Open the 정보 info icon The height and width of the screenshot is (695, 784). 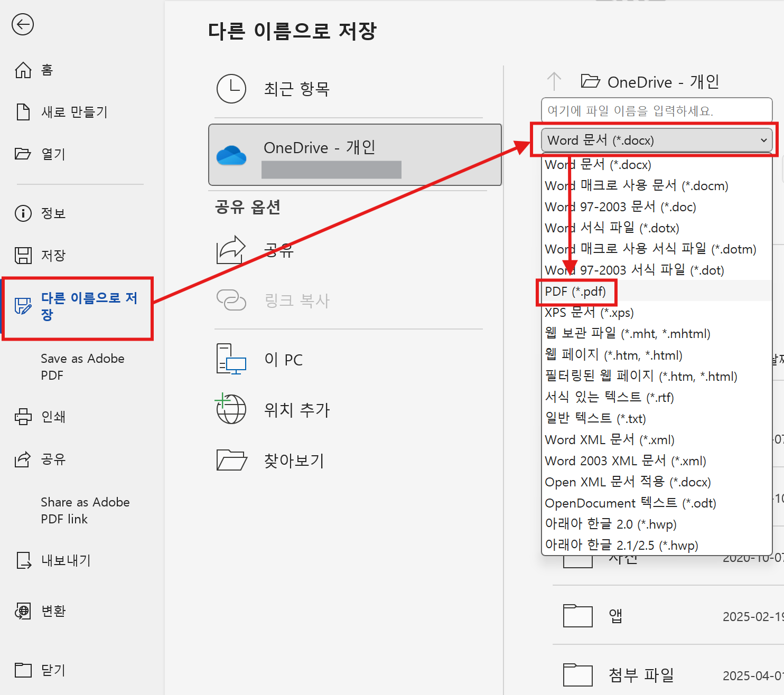[23, 213]
